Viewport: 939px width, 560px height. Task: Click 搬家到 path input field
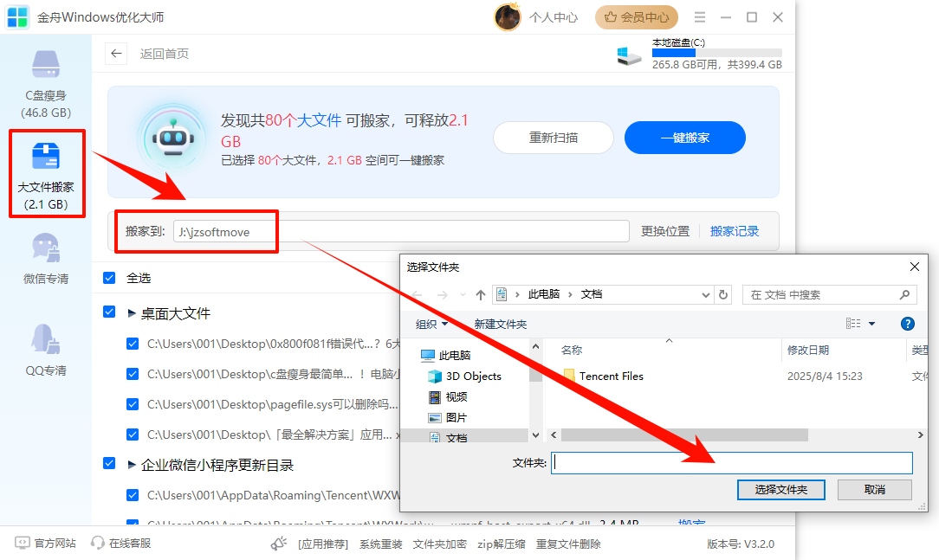point(401,231)
